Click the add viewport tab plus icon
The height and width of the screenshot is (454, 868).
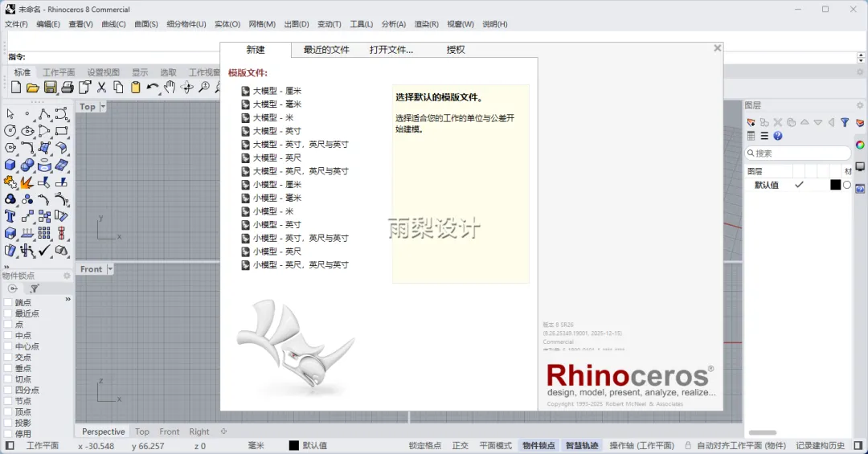pyautogui.click(x=223, y=432)
